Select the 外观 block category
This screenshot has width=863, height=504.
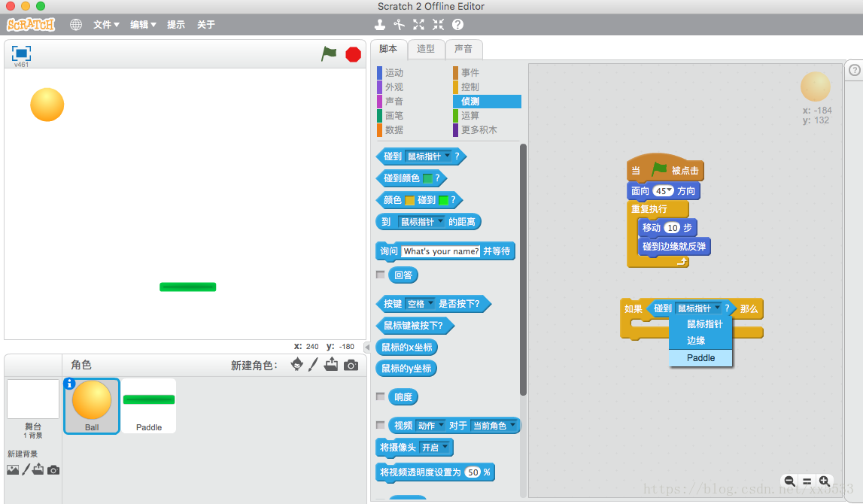394,87
